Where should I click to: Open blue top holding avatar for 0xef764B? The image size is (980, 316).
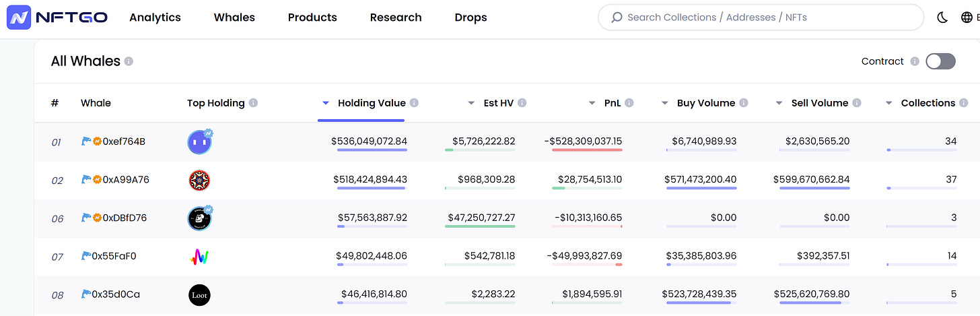coord(199,142)
